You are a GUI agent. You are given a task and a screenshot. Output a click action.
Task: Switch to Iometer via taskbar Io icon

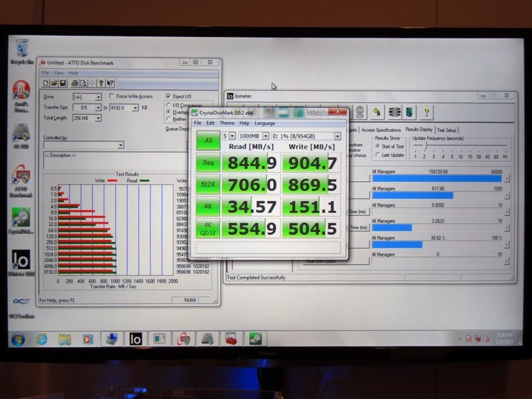coord(135,339)
